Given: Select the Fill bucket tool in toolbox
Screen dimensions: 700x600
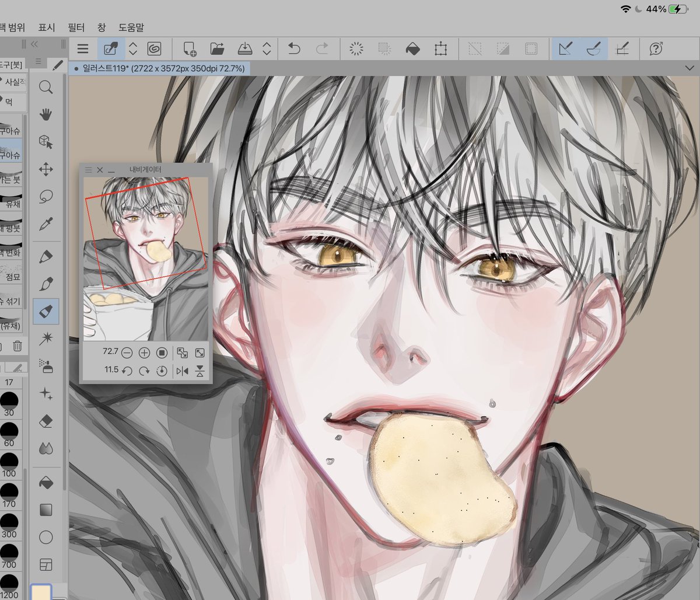Looking at the screenshot, I should click(x=45, y=482).
